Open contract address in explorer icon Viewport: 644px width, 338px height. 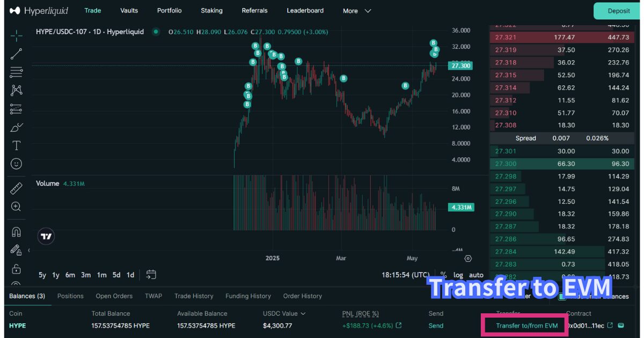[x=611, y=326]
